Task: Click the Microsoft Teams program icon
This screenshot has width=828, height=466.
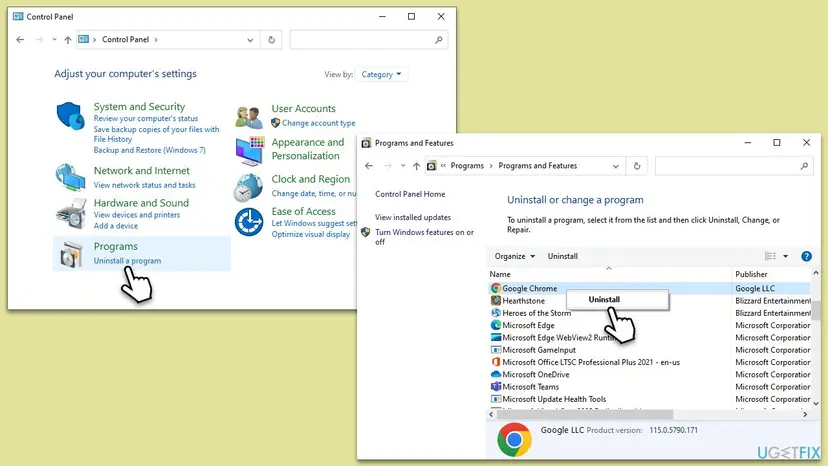Action: (x=495, y=387)
